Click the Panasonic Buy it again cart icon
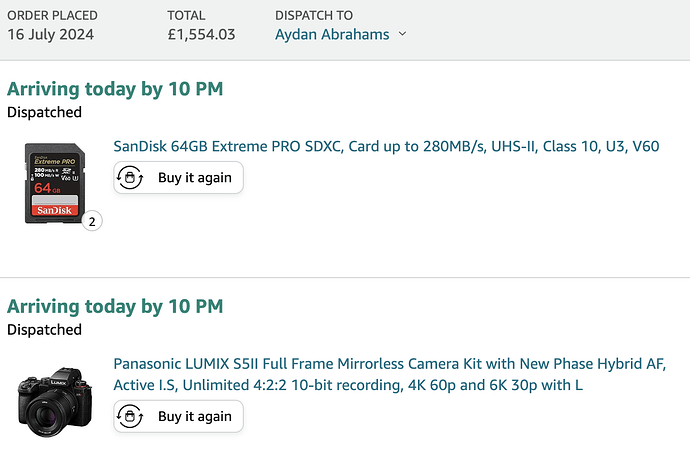This screenshot has height=468, width=690. [129, 416]
